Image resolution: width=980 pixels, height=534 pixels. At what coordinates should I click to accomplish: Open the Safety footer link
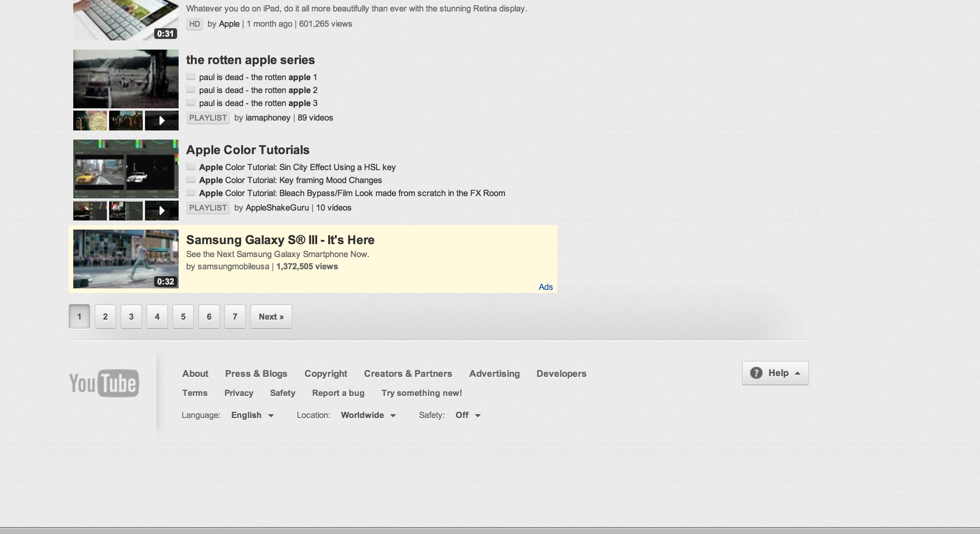[283, 393]
